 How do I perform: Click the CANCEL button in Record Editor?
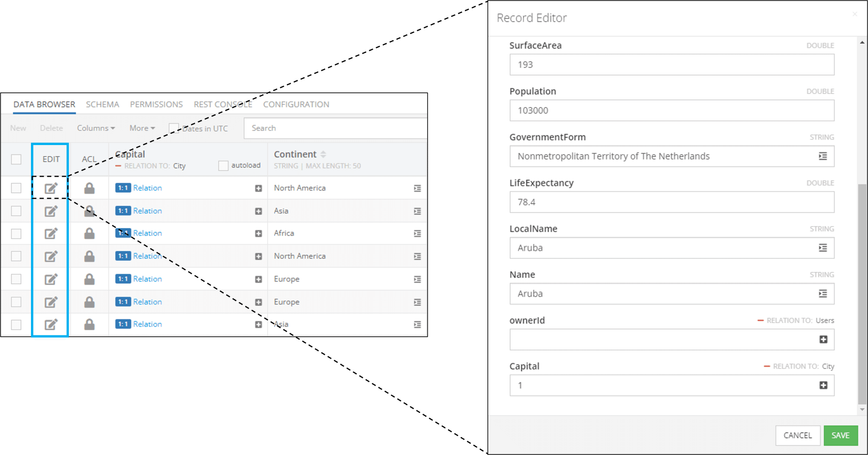point(798,435)
